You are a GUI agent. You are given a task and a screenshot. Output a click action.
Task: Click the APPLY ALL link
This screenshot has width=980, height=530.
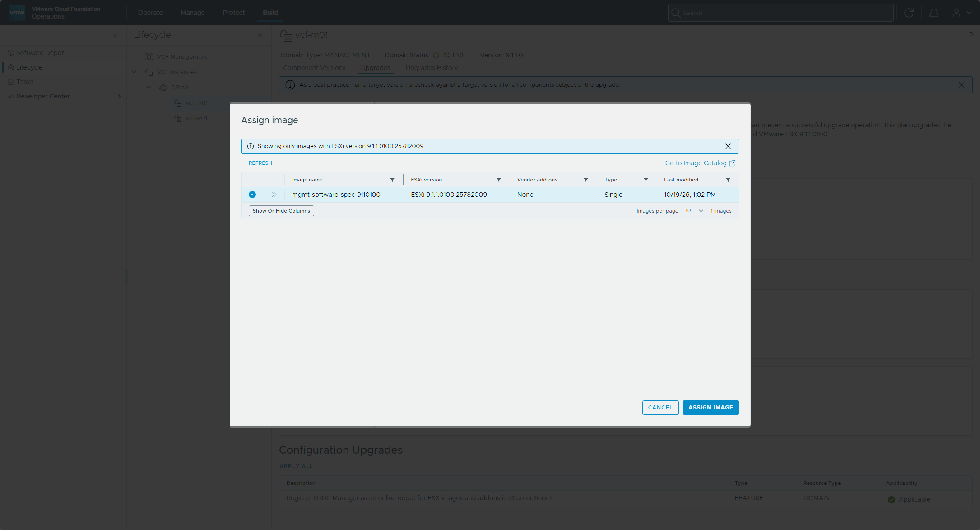click(x=296, y=466)
